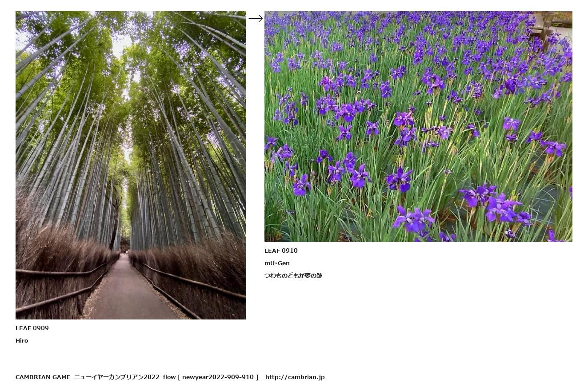
Task: Select the author name Hiro
Action: pos(22,340)
